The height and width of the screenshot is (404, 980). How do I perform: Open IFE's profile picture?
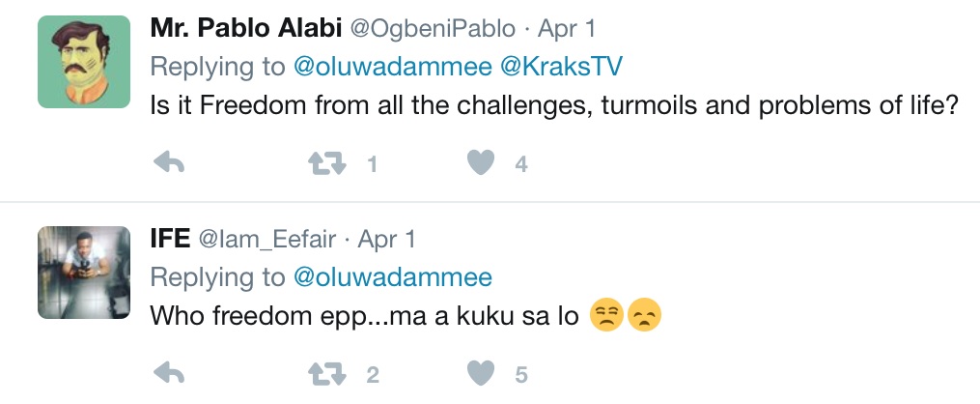coord(84,273)
